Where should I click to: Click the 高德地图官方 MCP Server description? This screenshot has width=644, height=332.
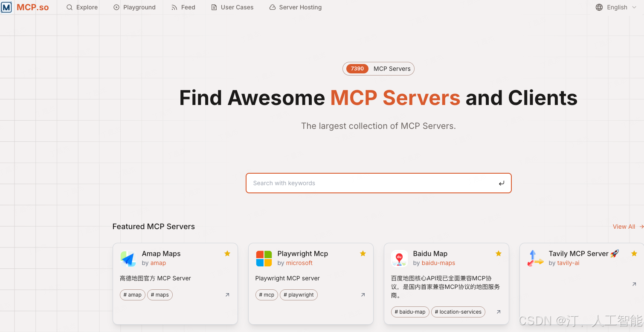155,278
